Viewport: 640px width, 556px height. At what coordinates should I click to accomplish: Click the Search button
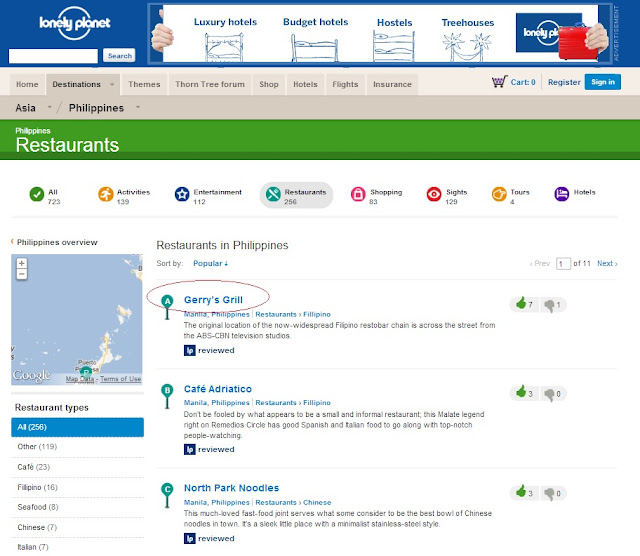119,56
